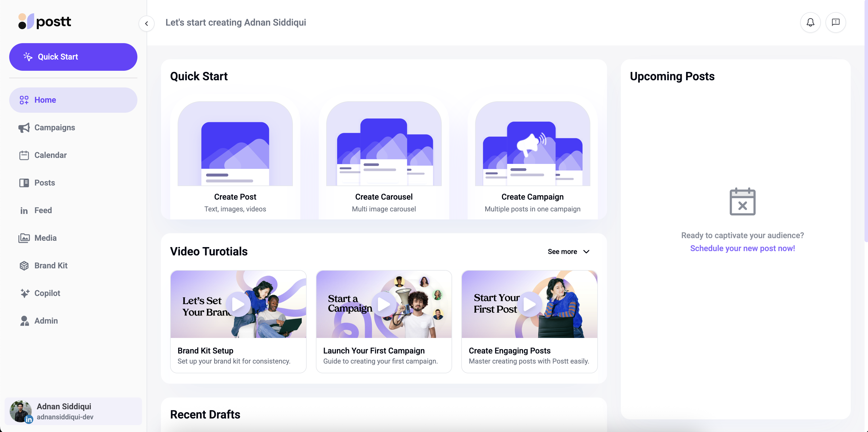Open the Admin section
The height and width of the screenshot is (432, 868).
point(73,321)
